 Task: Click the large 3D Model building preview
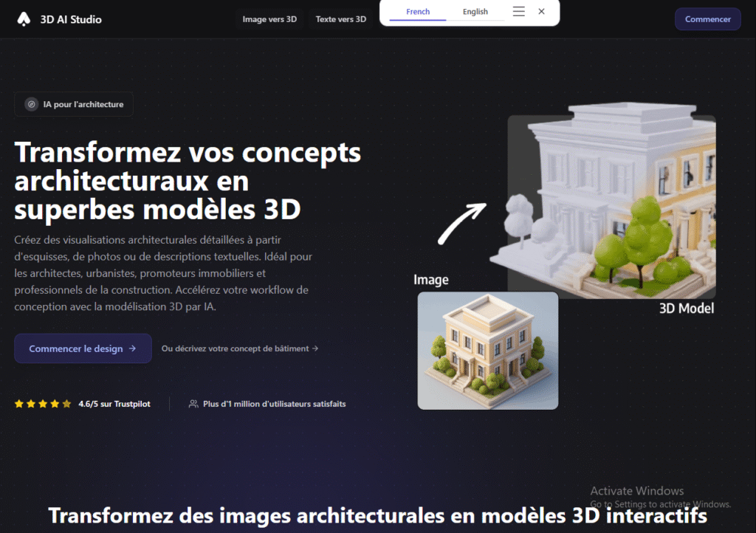tap(611, 207)
